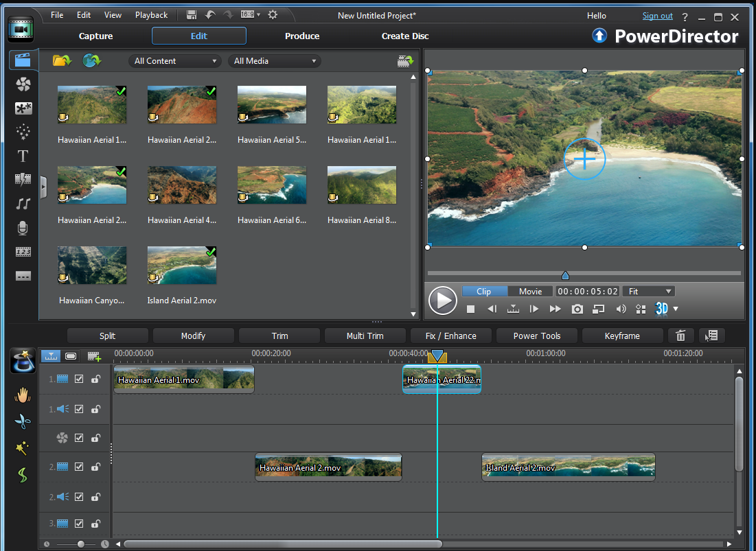
Task: Open the Particle Room icon
Action: (23, 132)
